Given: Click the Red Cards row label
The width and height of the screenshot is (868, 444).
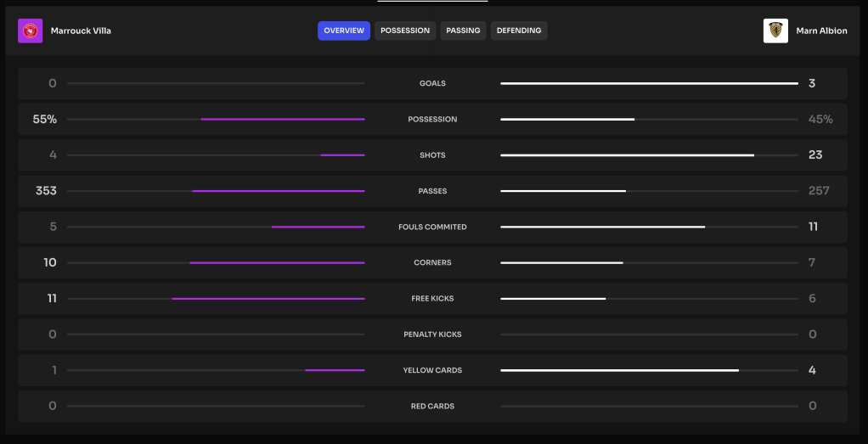Looking at the screenshot, I should point(432,407).
